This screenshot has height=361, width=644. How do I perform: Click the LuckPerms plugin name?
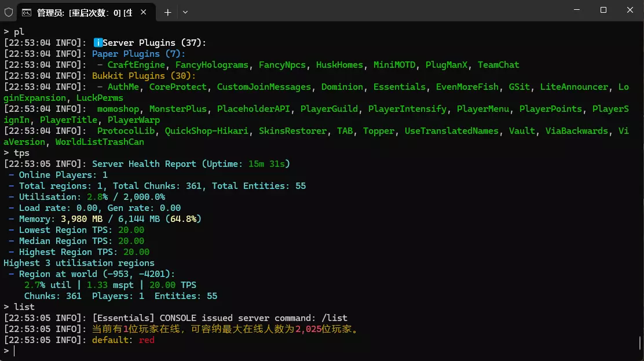[100, 99]
